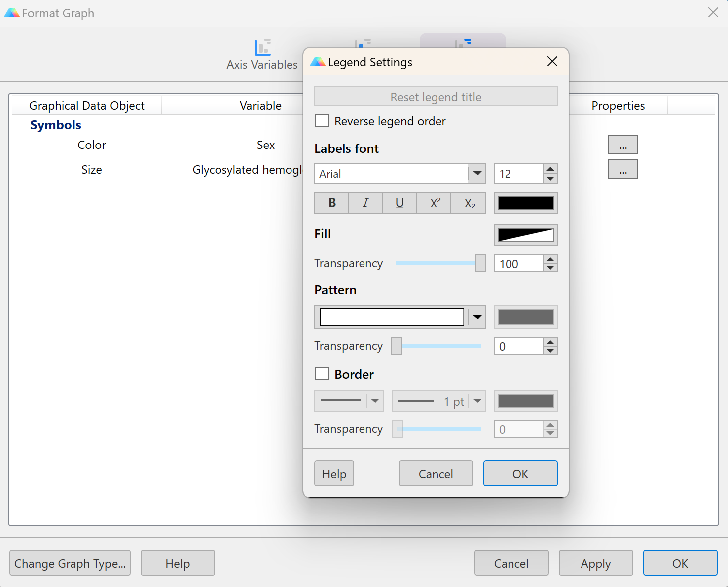Screen dimensions: 728x587
Task: Open properties for the Color row
Action: click(x=623, y=145)
